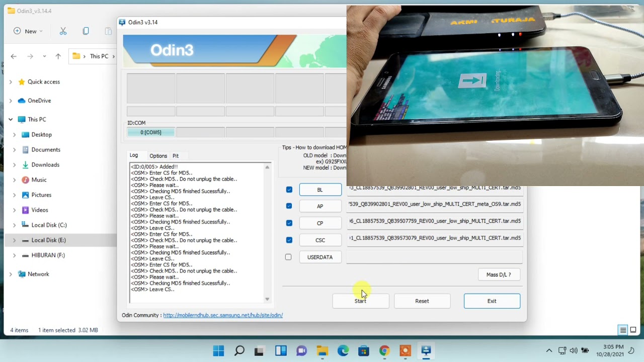Expand the Documents tree node
This screenshot has width=644, height=362.
[14, 150]
